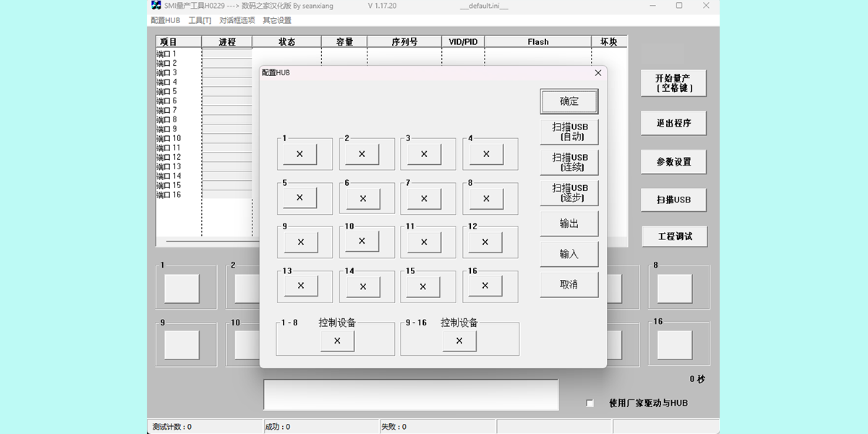The width and height of the screenshot is (868, 434).
Task: Click the 输出 button
Action: [x=569, y=224]
